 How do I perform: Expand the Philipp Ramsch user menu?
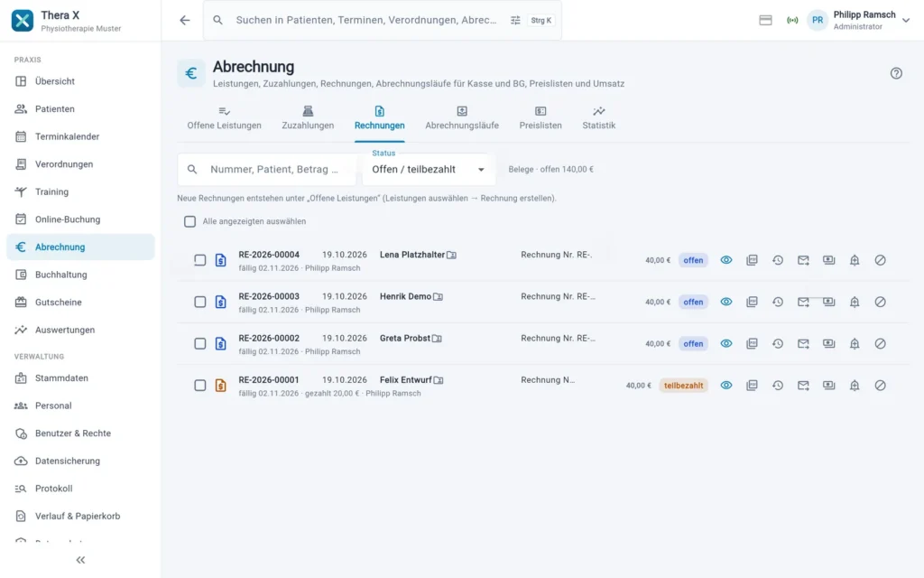click(859, 20)
